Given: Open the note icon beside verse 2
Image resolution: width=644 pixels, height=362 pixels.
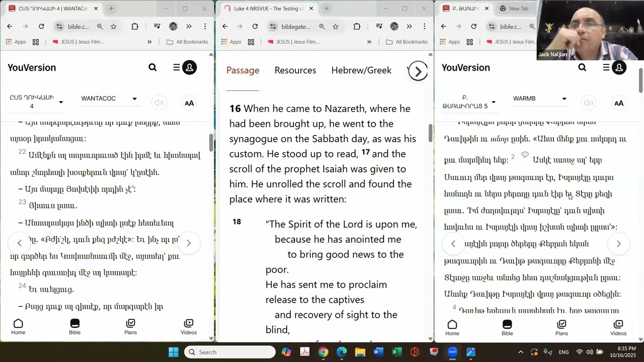Looking at the screenshot, I should (x=525, y=155).
